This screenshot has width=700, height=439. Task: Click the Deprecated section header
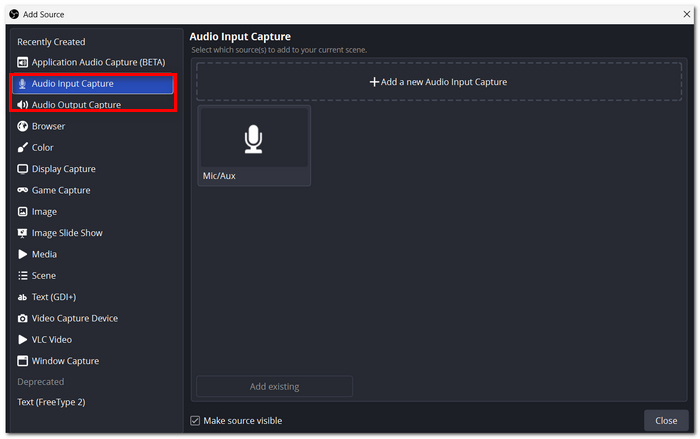pos(41,382)
